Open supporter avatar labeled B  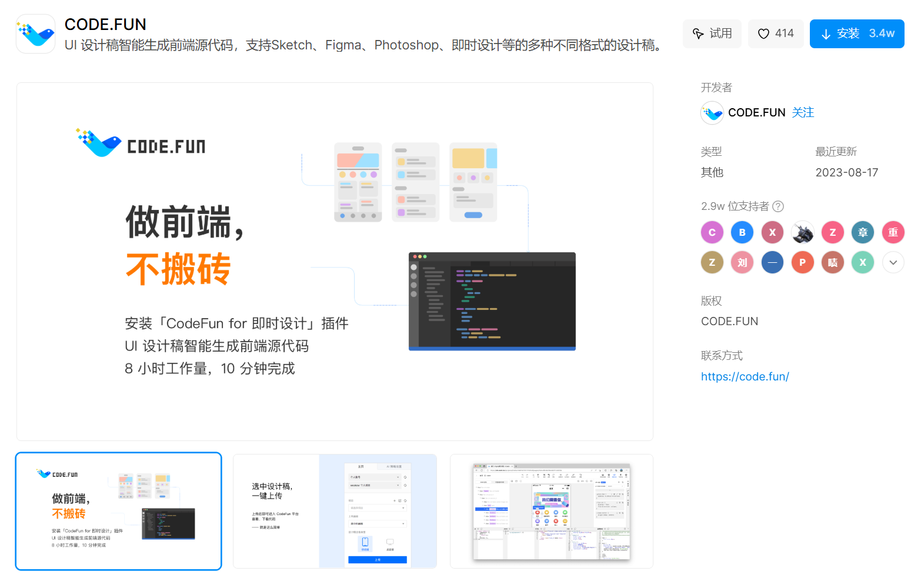(x=742, y=232)
